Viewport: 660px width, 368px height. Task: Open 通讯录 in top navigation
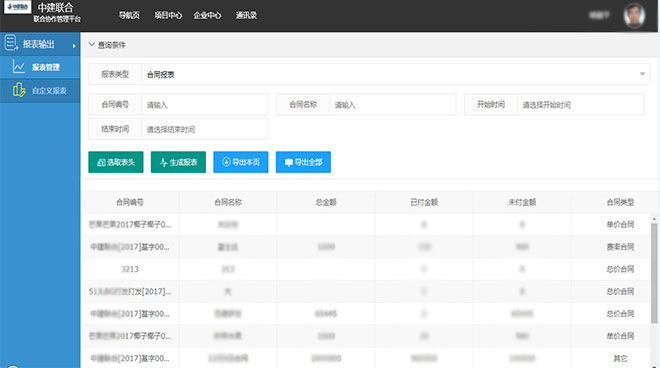point(246,16)
